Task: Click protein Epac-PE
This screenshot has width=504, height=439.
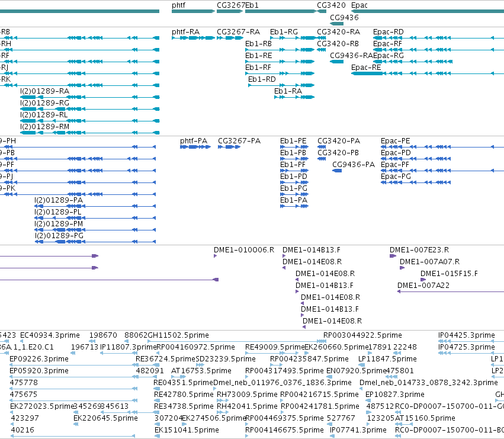Action: (396, 141)
